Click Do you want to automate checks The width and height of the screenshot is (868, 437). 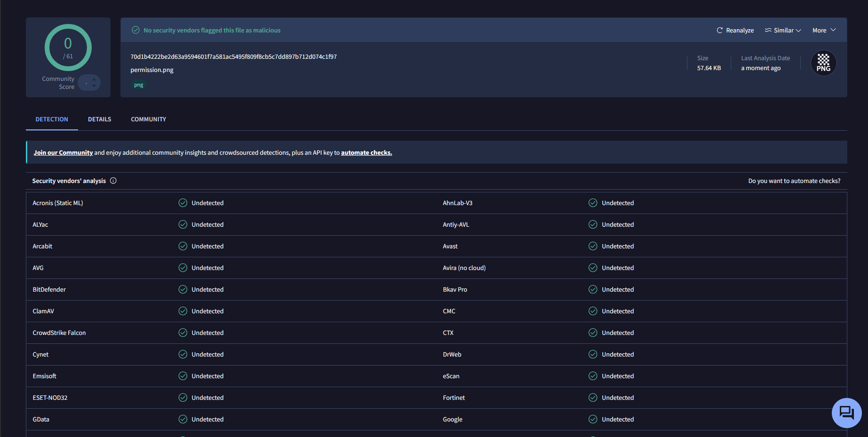(x=794, y=181)
